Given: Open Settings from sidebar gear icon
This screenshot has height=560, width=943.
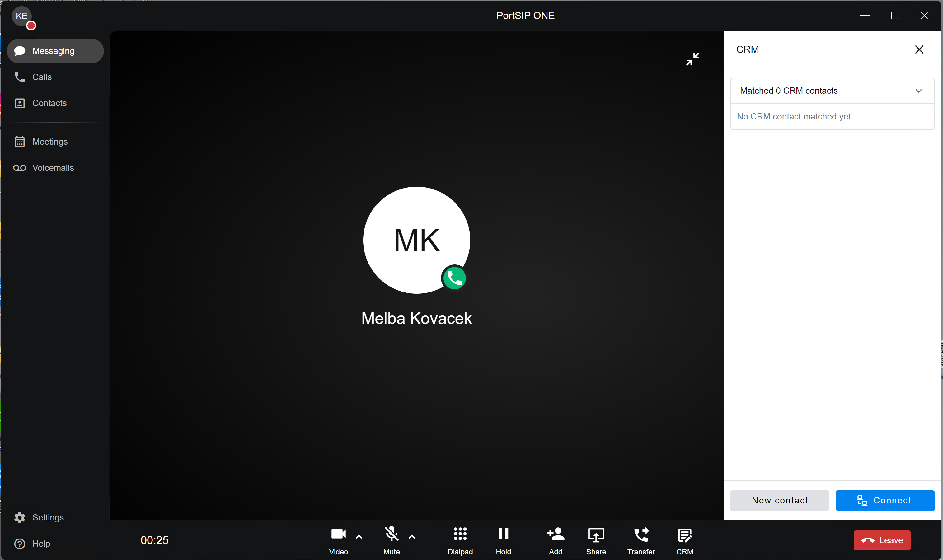Looking at the screenshot, I should point(20,517).
